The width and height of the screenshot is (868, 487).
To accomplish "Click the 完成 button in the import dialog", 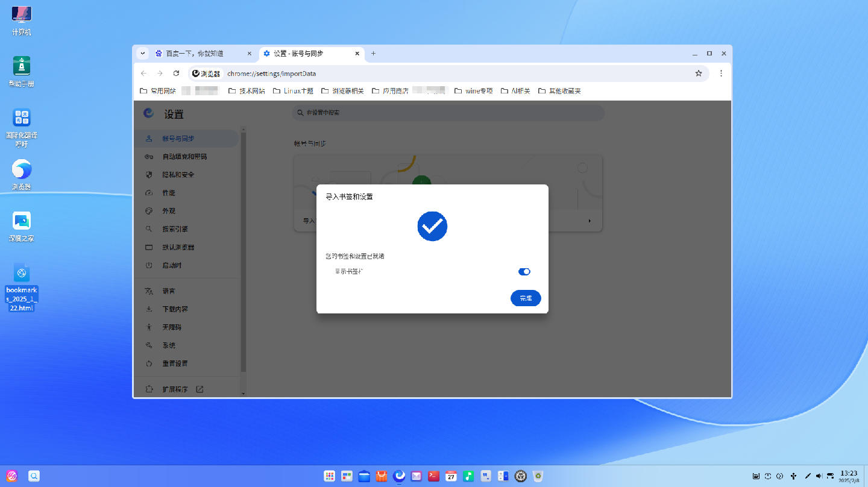I will click(526, 298).
